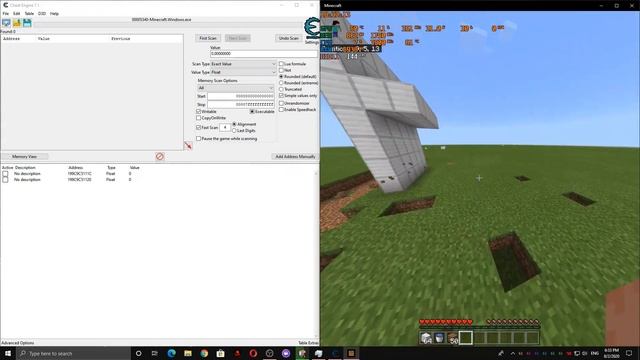Show hidden tray icons chevron

pos(513,353)
